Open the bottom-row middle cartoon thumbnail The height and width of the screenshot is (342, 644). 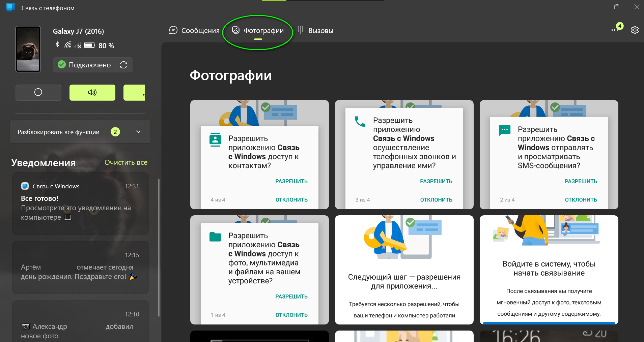pos(404,336)
